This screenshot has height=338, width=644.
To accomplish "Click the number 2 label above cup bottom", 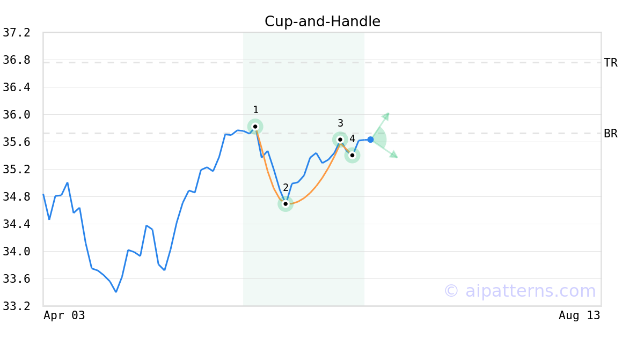I will pyautogui.click(x=286, y=188).
